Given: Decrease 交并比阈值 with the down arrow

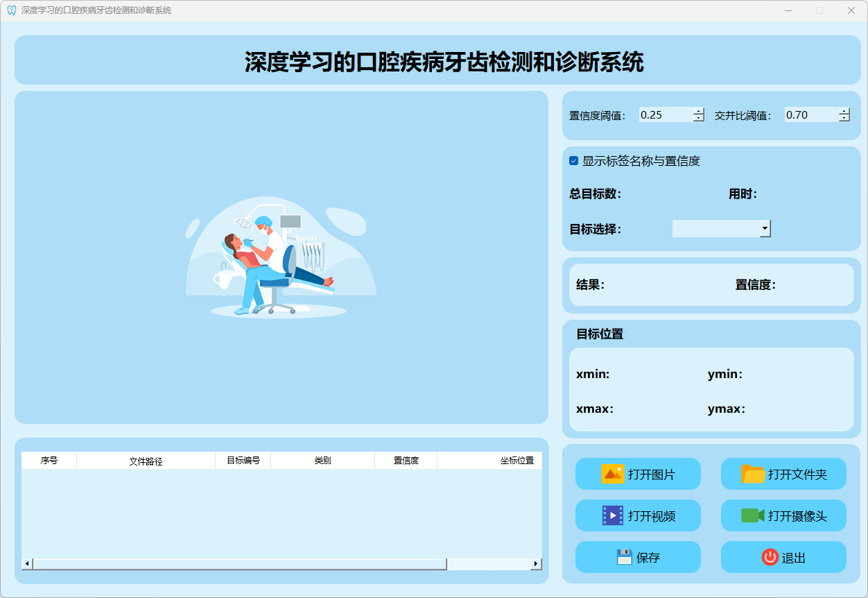Looking at the screenshot, I should [844, 119].
